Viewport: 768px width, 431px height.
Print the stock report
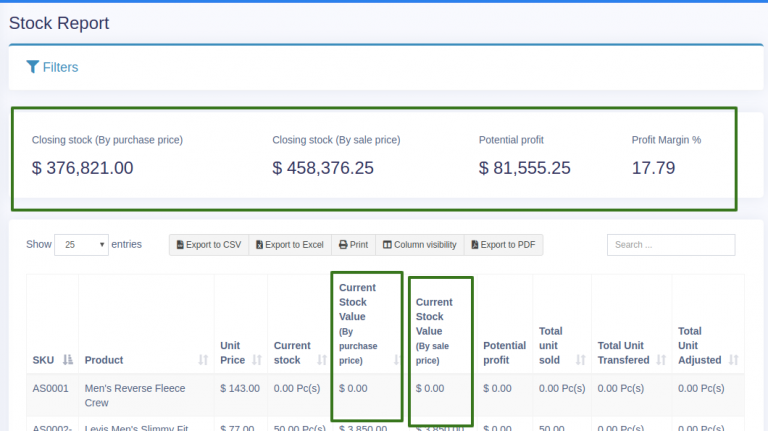coord(353,245)
